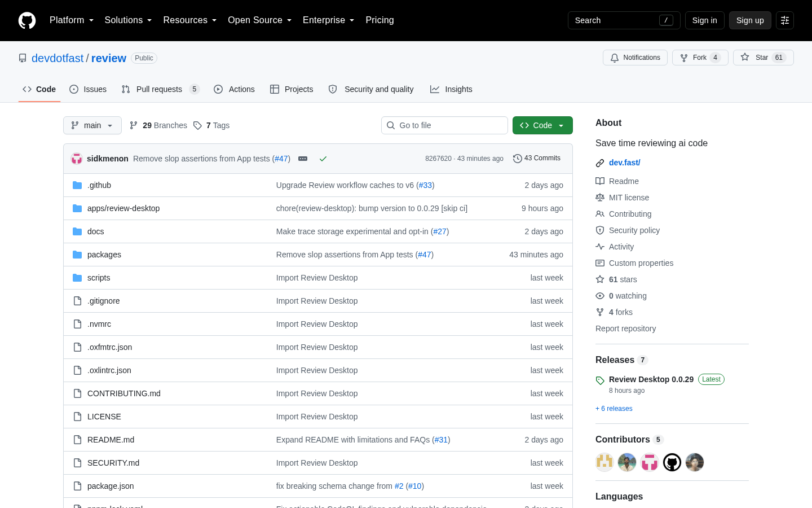The image size is (812, 508).
Task: Open the package.json file
Action: (111, 486)
